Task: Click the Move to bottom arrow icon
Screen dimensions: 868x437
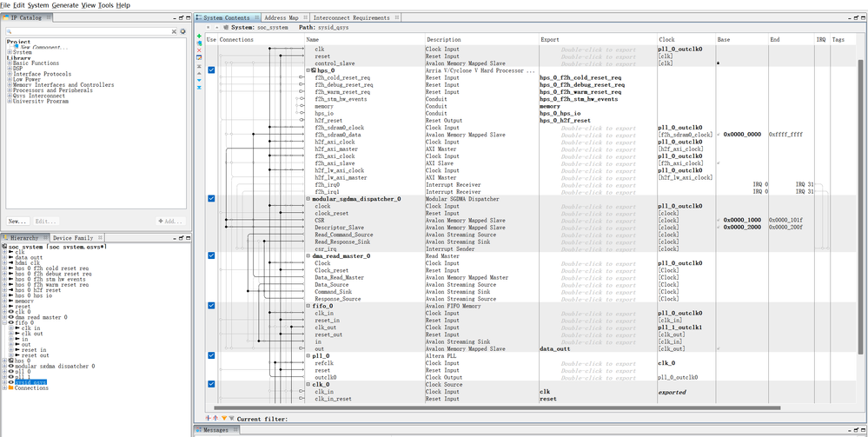Action: click(199, 88)
